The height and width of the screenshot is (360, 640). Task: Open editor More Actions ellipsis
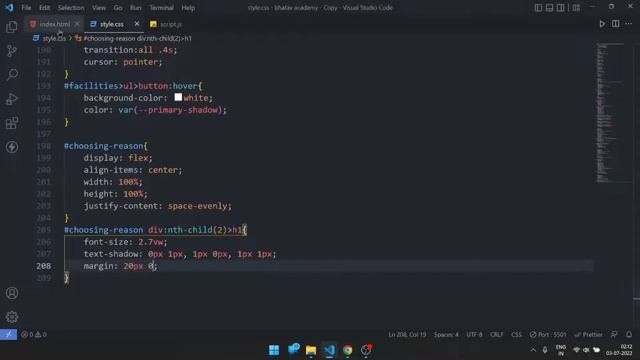click(x=629, y=24)
